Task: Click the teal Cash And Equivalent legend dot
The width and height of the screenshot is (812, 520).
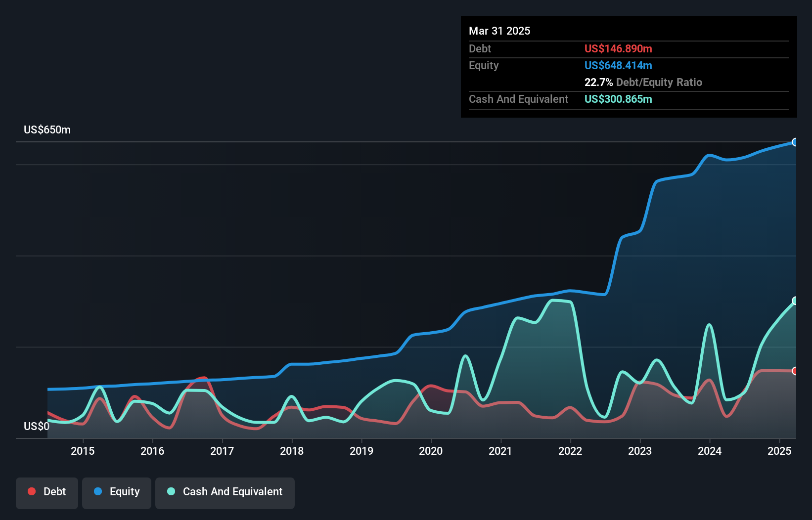Action: tap(171, 491)
